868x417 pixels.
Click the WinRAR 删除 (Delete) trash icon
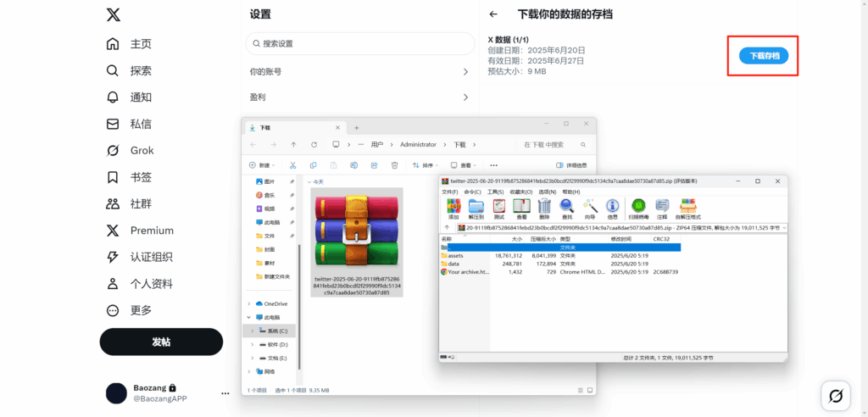544,206
